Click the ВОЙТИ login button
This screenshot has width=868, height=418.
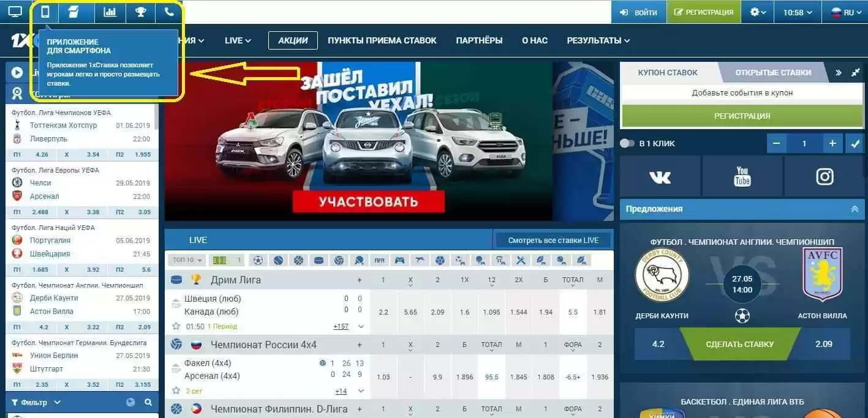click(x=639, y=12)
